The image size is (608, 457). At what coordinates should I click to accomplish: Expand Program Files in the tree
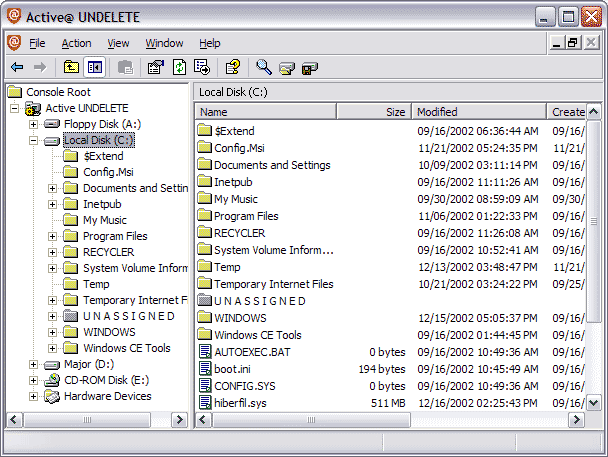point(52,236)
